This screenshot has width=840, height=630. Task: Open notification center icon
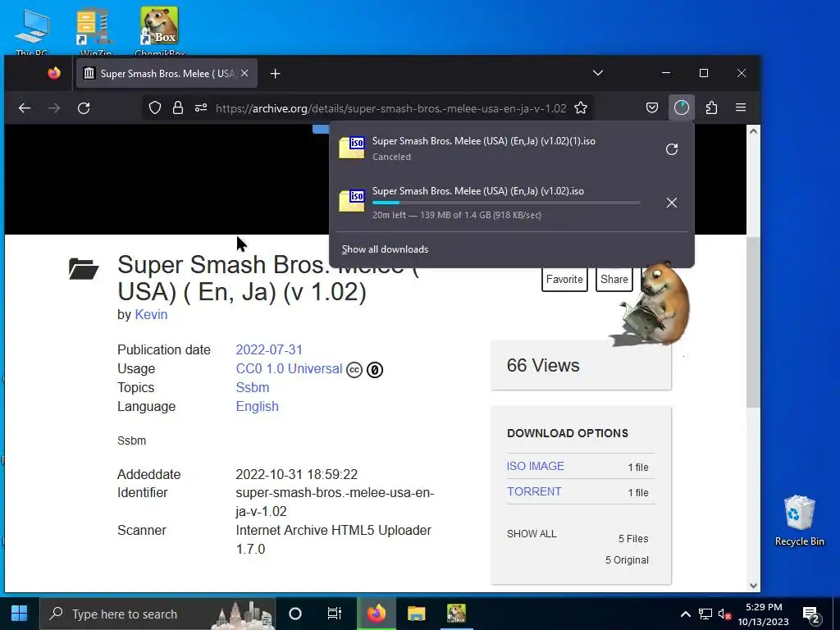click(810, 614)
